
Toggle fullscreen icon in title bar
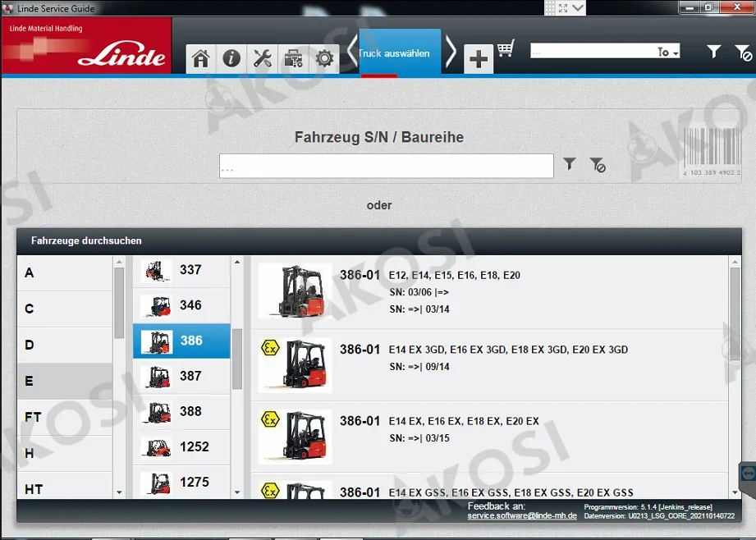pos(563,7)
